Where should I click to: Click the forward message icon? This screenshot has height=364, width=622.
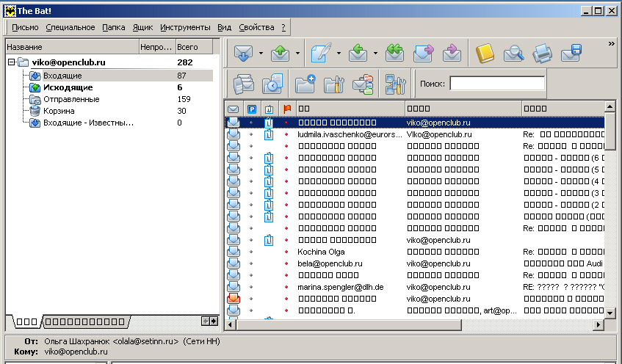[423, 53]
